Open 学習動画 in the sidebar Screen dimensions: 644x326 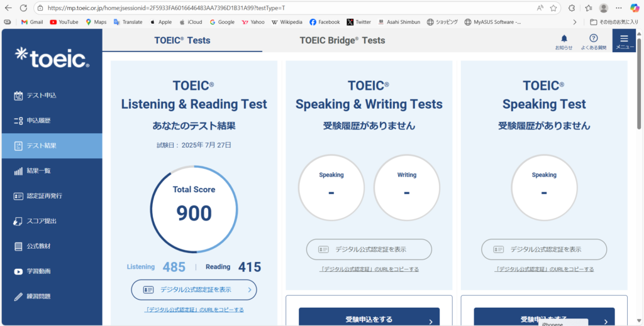coord(38,271)
